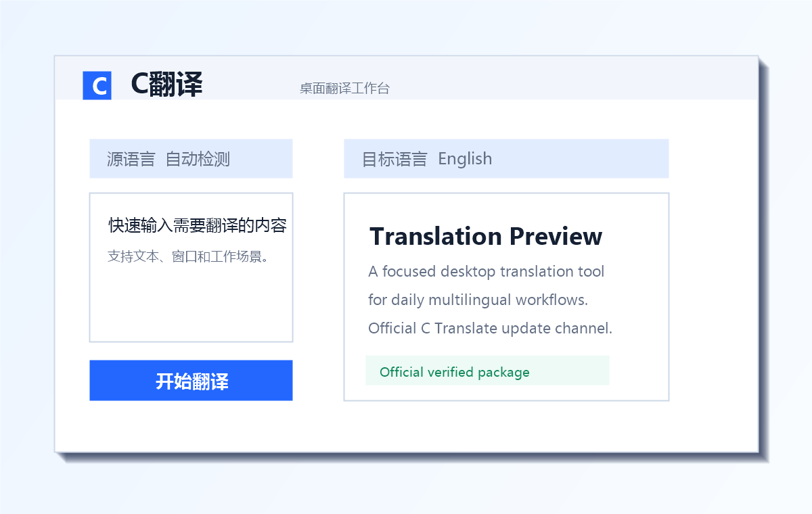
Task: Click the 支持文本、窗口和工作场景。 hint text
Action: coord(189,257)
